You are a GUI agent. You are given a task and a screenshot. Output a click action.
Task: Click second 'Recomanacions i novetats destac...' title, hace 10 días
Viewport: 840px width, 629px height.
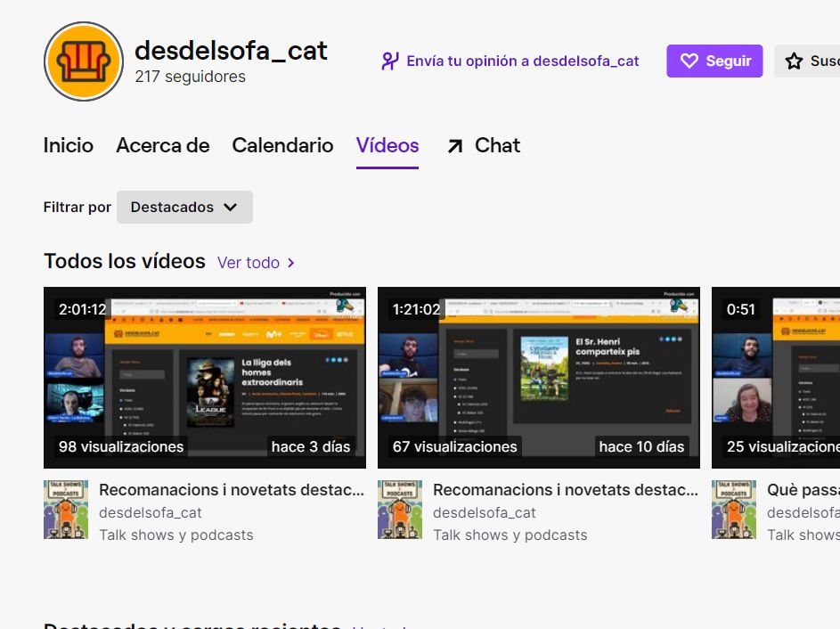(566, 490)
